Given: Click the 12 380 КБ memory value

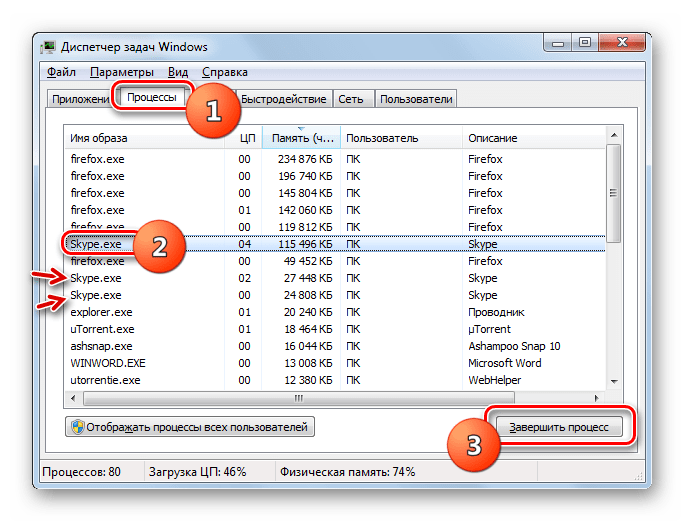Looking at the screenshot, I should point(308,380).
